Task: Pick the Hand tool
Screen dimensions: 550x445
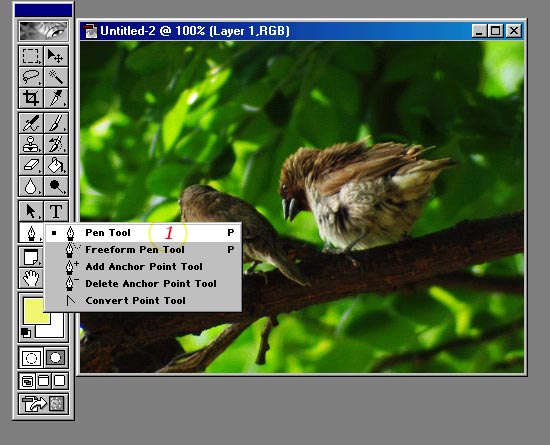Action: tap(31, 278)
